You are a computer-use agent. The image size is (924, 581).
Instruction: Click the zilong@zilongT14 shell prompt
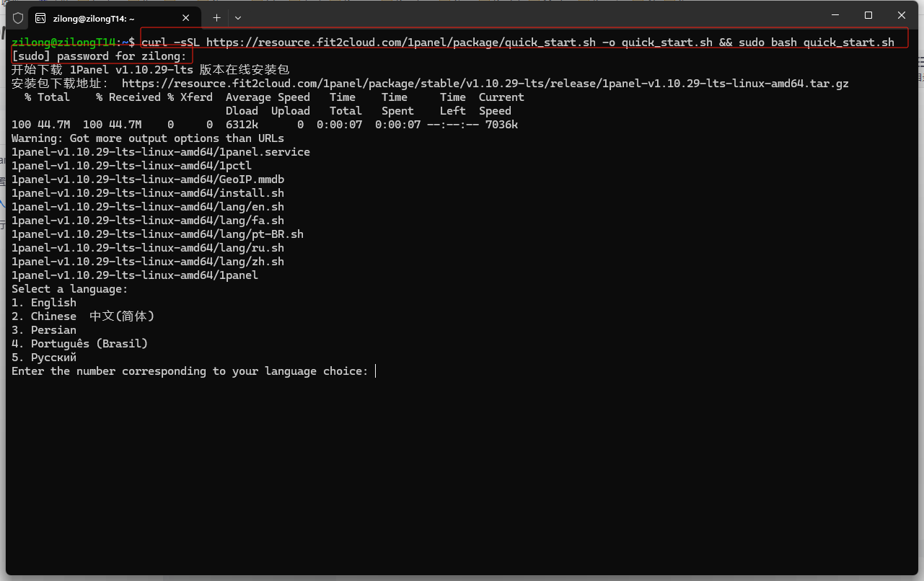tap(73, 43)
